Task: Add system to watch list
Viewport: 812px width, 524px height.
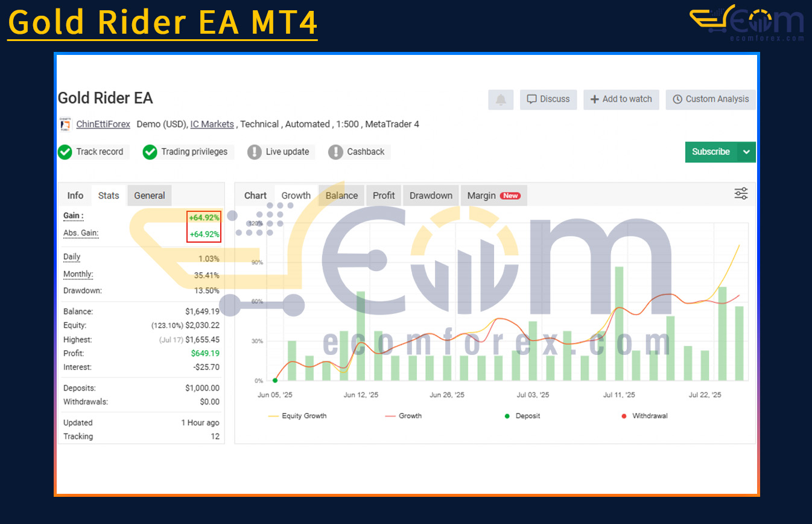Action: [x=621, y=100]
